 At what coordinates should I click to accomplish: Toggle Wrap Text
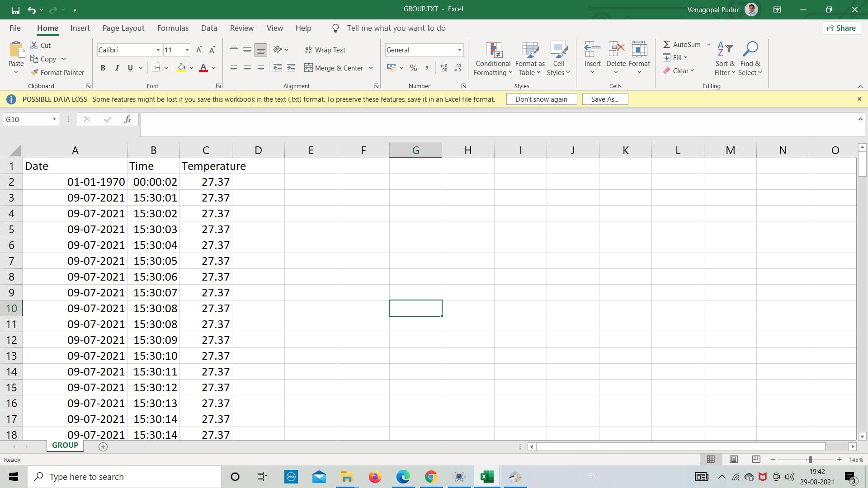pyautogui.click(x=325, y=50)
